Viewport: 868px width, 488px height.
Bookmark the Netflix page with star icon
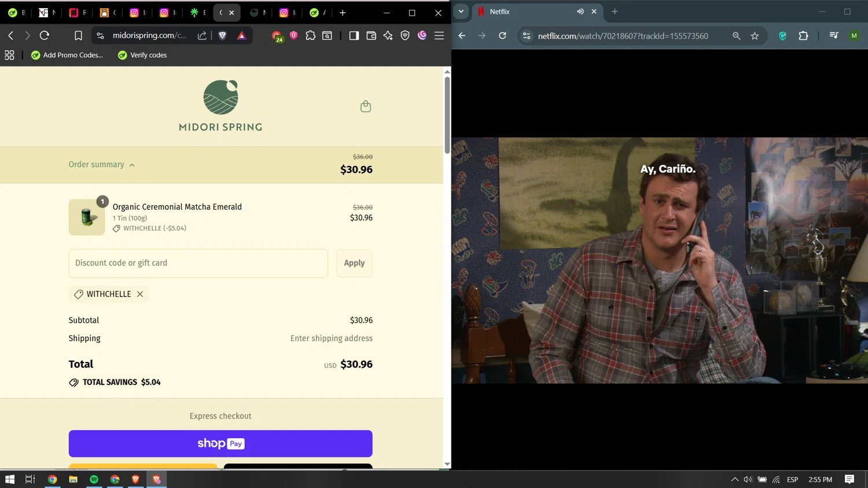pyautogui.click(x=755, y=36)
